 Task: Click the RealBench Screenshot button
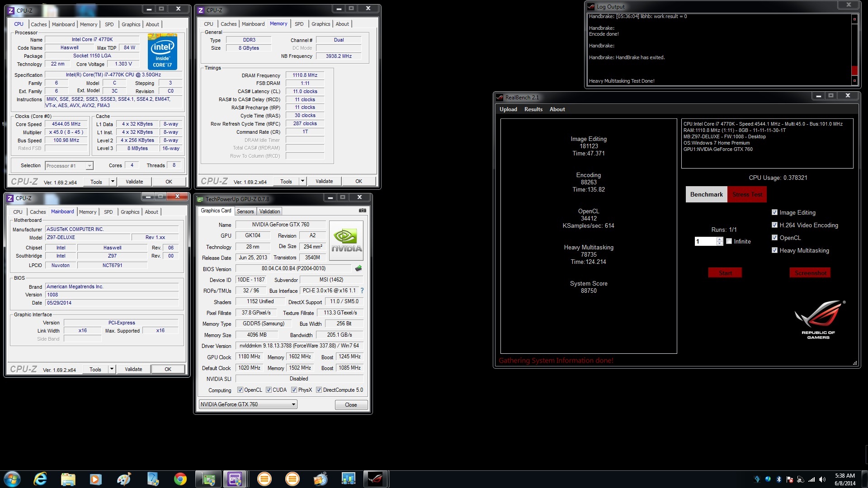(x=810, y=273)
